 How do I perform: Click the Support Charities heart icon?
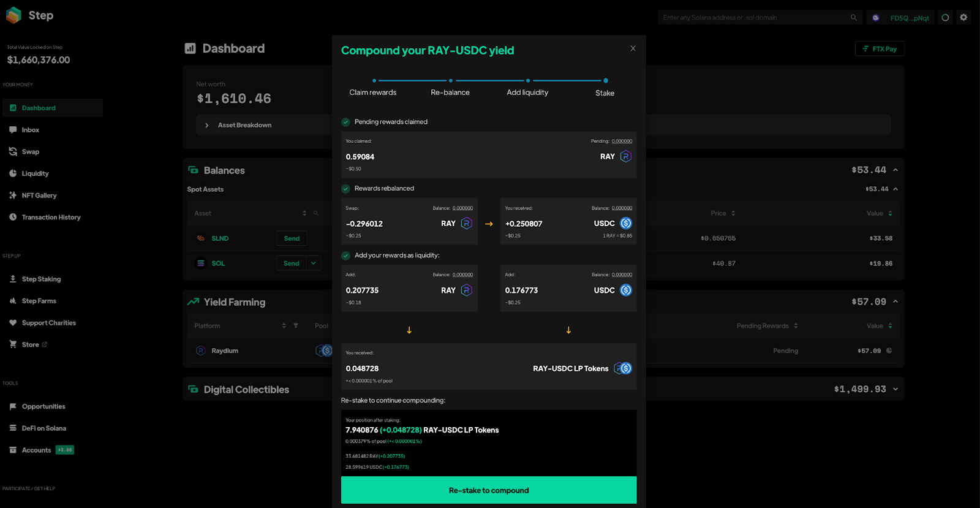tap(13, 323)
